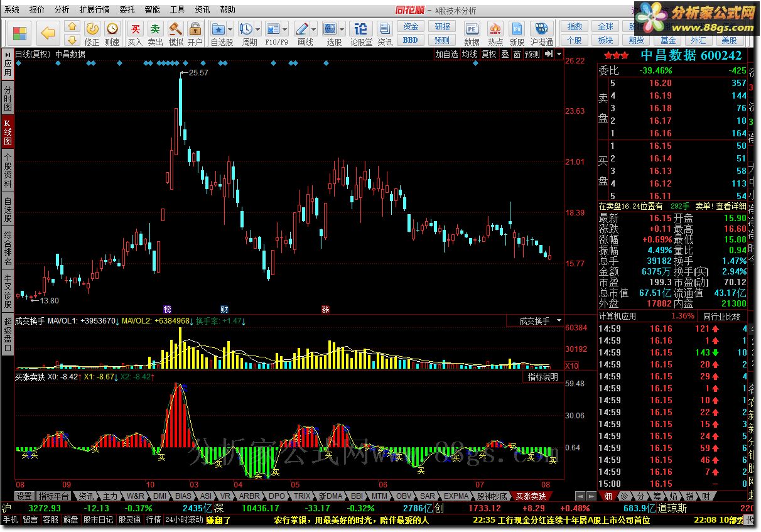
Task: Open the 智能 menu
Action: tap(152, 10)
